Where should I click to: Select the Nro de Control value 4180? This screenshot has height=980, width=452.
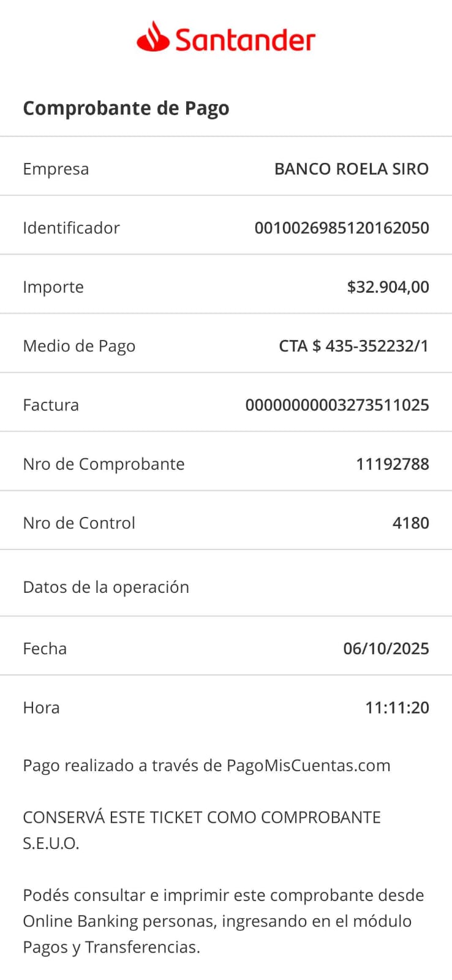(x=410, y=523)
